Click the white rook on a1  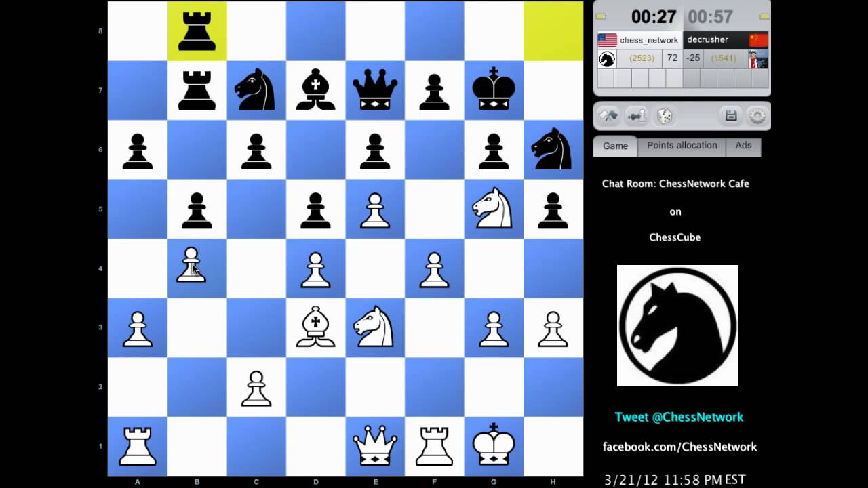tap(138, 446)
